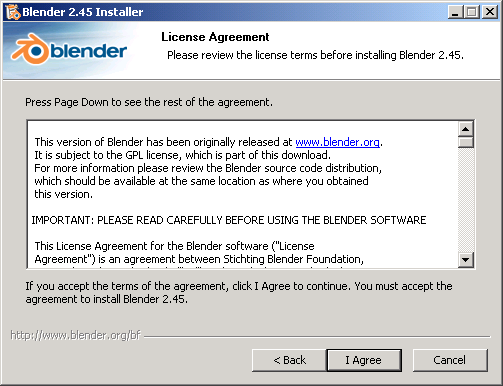Click the empty scrollbar track below the thumb

coord(466,200)
